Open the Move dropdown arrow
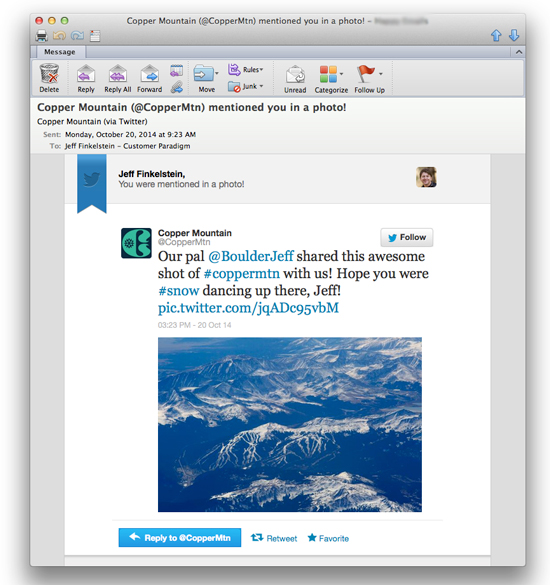The width and height of the screenshot is (550, 585). tap(217, 73)
